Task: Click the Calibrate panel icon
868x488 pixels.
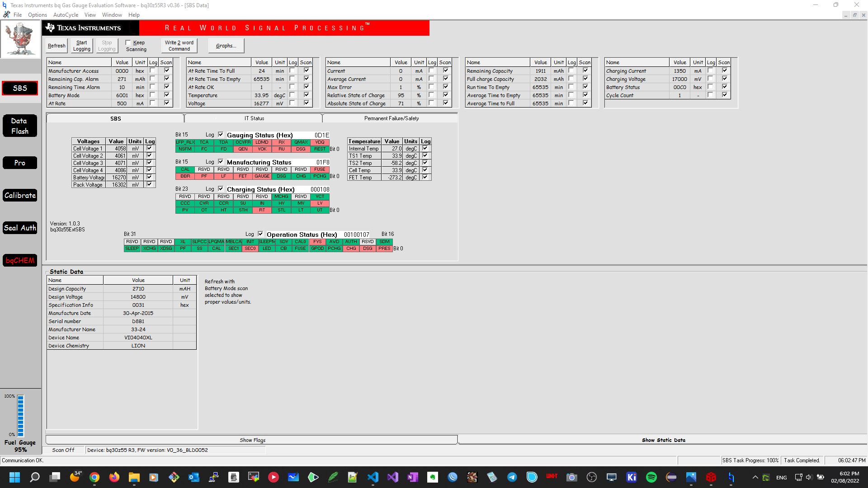Action: [x=20, y=195]
